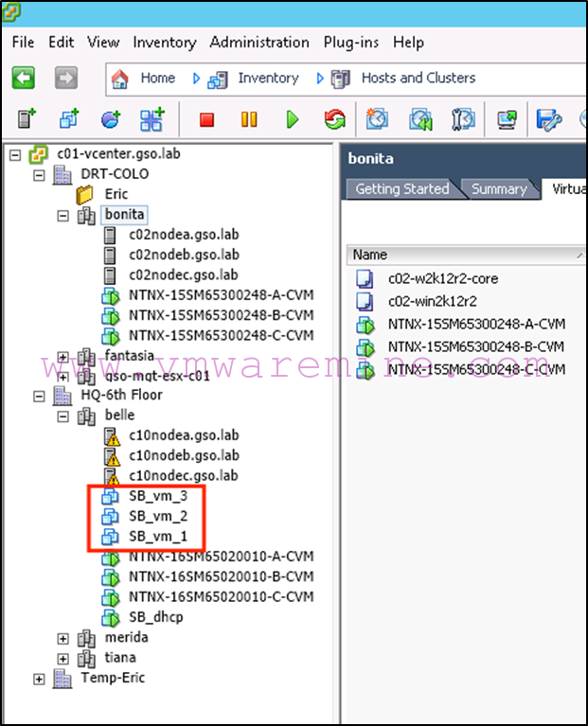
Task: Suspend using the orange pause icon
Action: click(x=249, y=119)
